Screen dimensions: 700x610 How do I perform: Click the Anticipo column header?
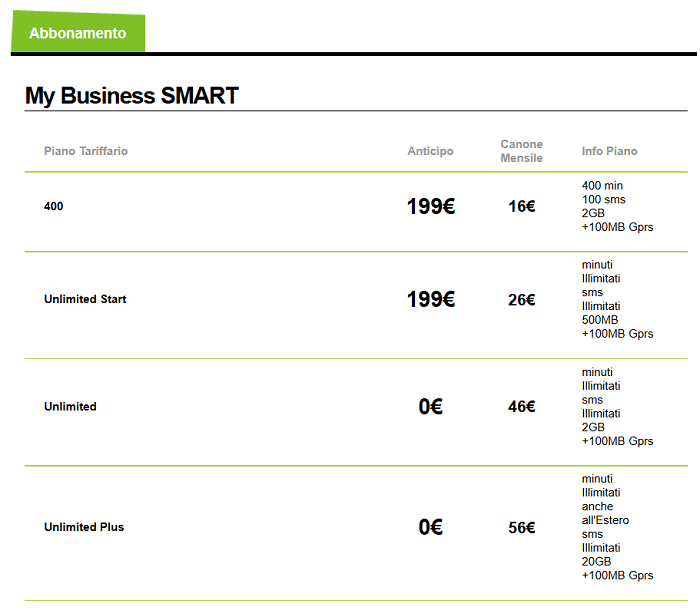coord(430,151)
